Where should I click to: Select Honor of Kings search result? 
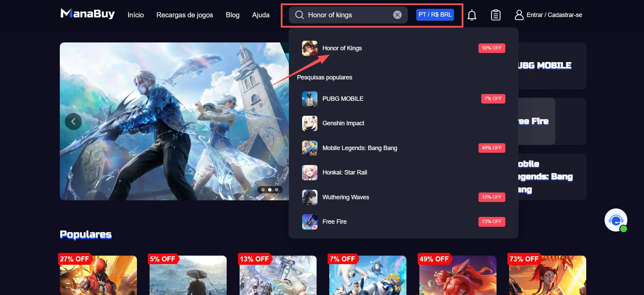403,48
